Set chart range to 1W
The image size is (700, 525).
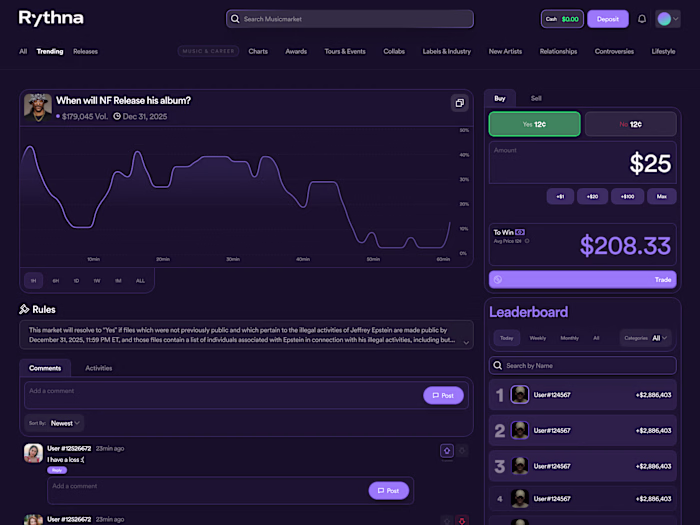tap(97, 281)
